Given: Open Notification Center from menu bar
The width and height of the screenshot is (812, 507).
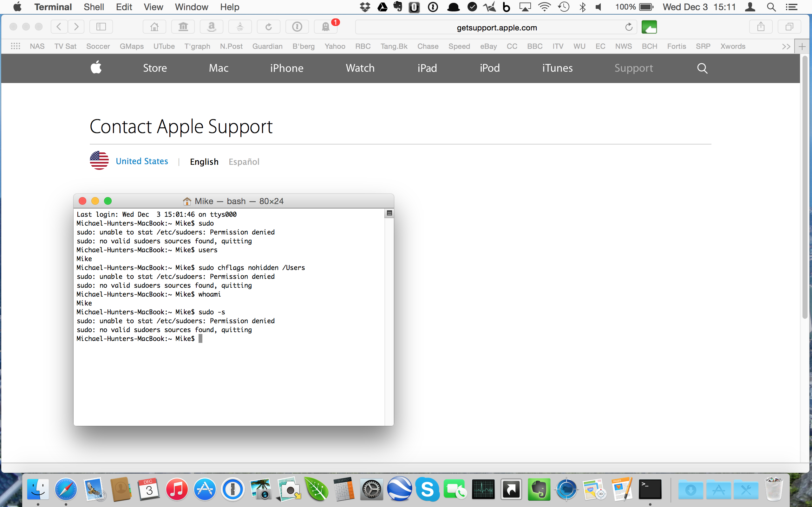Looking at the screenshot, I should (x=792, y=7).
